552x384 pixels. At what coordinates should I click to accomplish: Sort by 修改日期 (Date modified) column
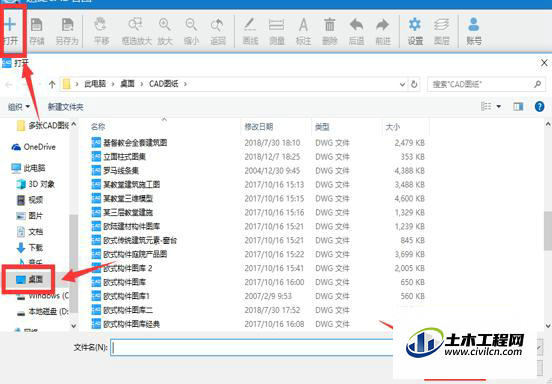pyautogui.click(x=259, y=127)
